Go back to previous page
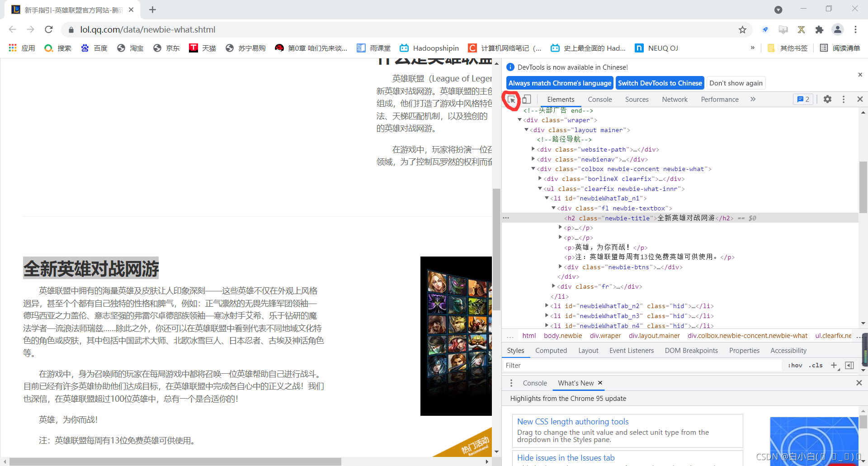This screenshot has width=868, height=466. click(x=12, y=29)
